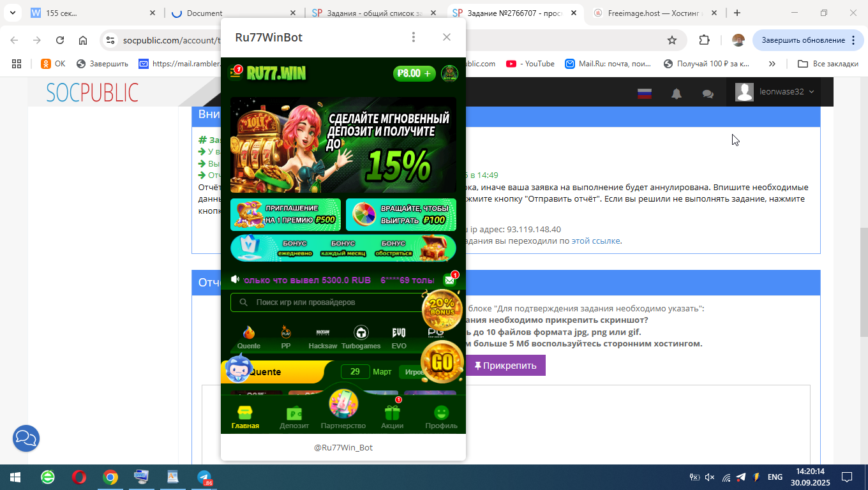Open the Профиль bottom tab

(442, 418)
